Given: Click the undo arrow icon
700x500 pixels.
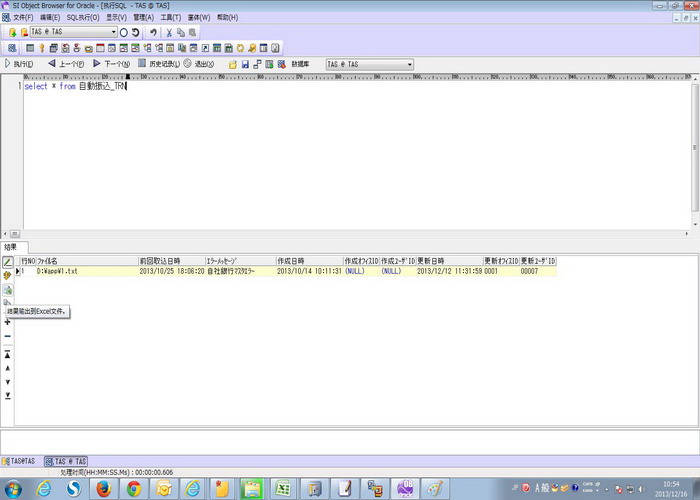Looking at the screenshot, I should coord(153,32).
